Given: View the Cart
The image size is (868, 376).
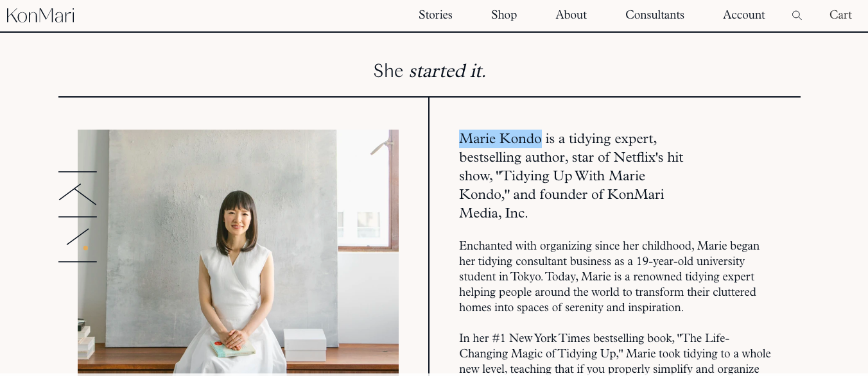Looking at the screenshot, I should [840, 15].
